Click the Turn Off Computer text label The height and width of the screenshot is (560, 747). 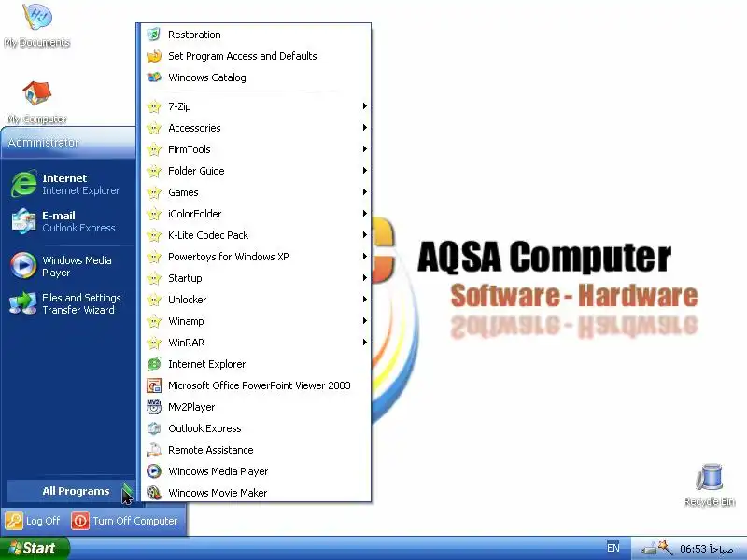134,521
